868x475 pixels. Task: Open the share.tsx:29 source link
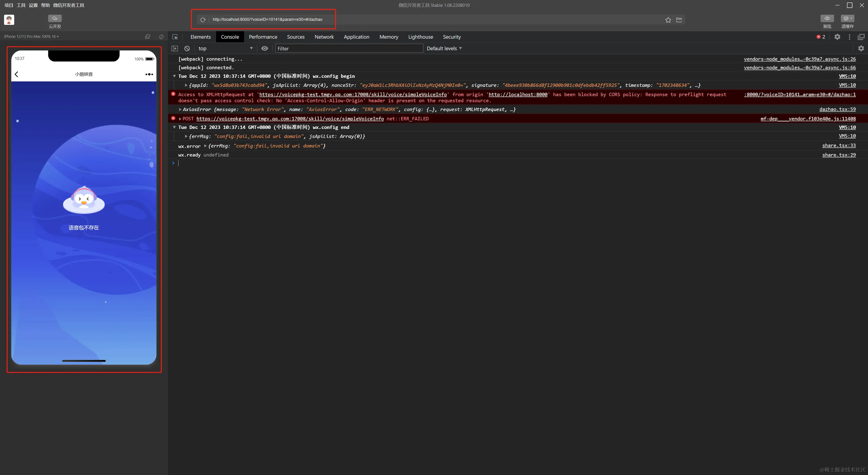pyautogui.click(x=839, y=155)
